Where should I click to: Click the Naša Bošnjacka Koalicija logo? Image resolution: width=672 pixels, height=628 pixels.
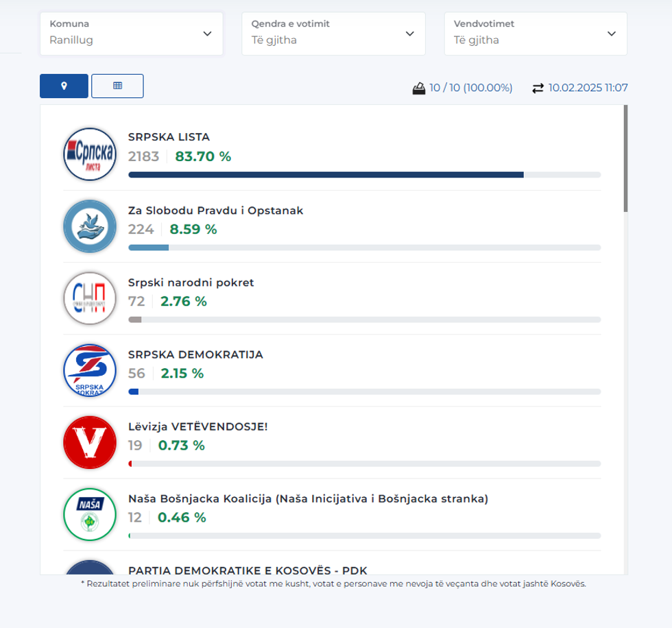click(90, 515)
